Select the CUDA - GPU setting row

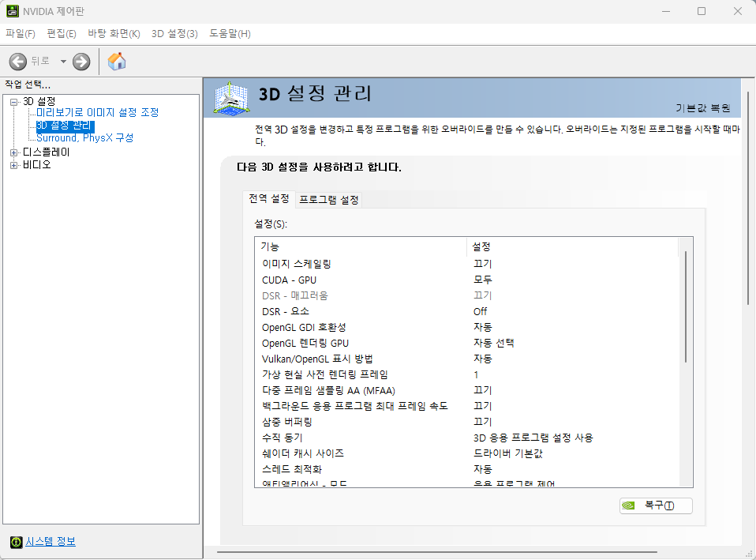pyautogui.click(x=466, y=280)
